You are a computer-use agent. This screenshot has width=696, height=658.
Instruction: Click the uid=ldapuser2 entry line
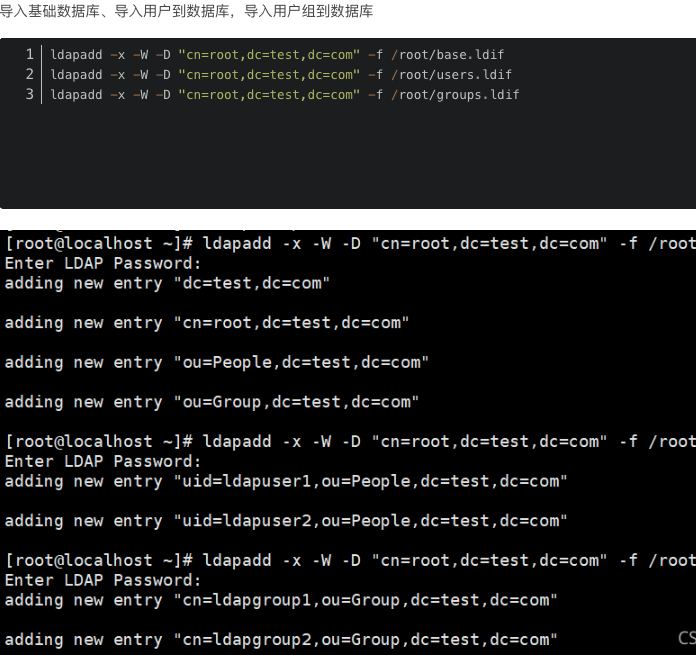pyautogui.click(x=286, y=521)
